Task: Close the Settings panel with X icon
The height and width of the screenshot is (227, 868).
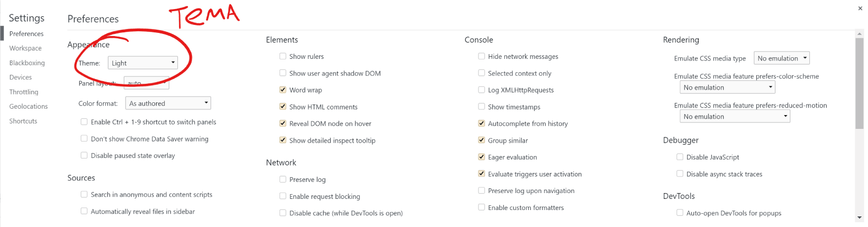Action: (860, 8)
